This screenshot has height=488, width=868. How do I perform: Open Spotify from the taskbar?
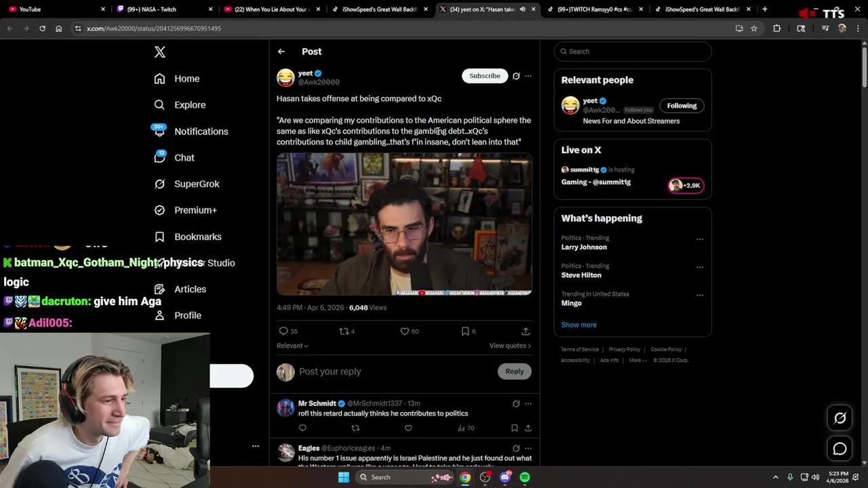coord(525,477)
